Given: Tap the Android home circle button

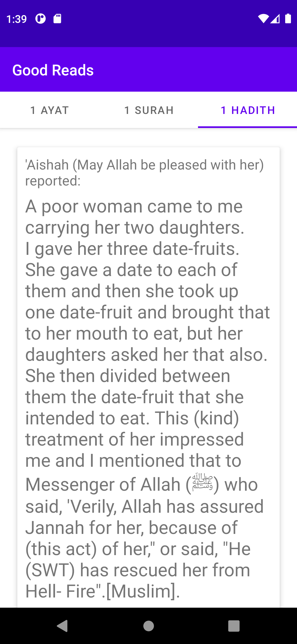Looking at the screenshot, I should (x=148, y=626).
